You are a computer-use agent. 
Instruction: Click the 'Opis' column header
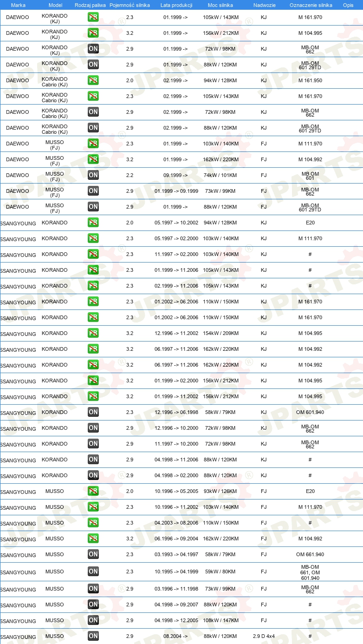click(348, 5)
